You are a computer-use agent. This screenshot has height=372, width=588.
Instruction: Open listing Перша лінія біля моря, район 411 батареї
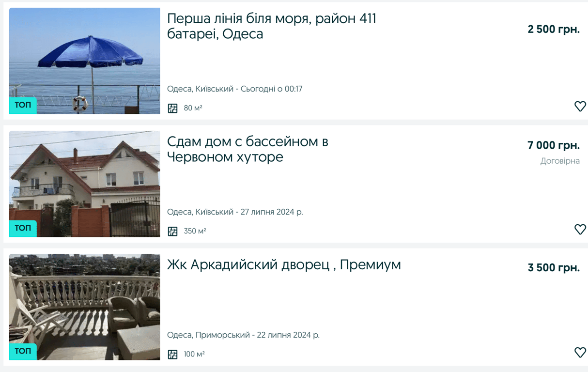click(x=272, y=26)
